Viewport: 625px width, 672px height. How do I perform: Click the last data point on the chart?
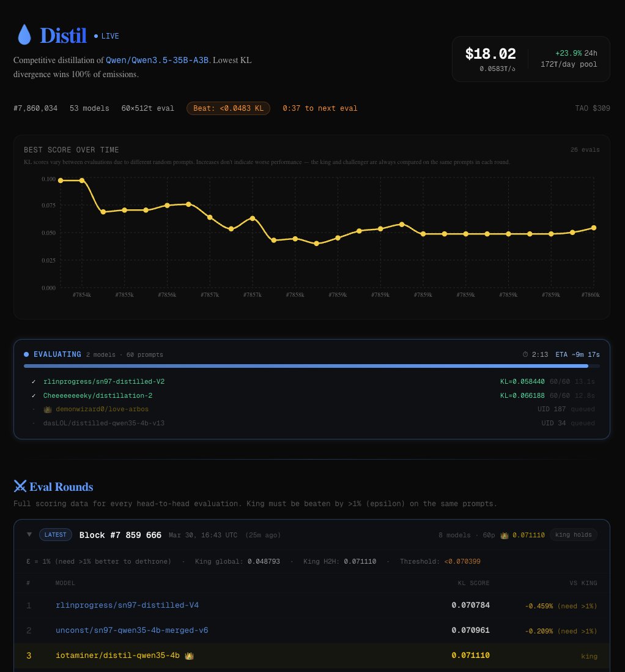(594, 228)
